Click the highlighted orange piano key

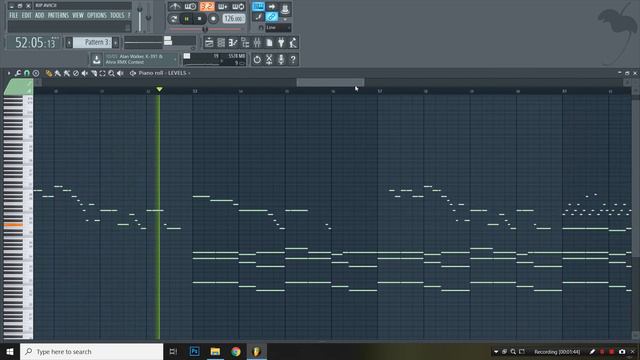pos(13,224)
